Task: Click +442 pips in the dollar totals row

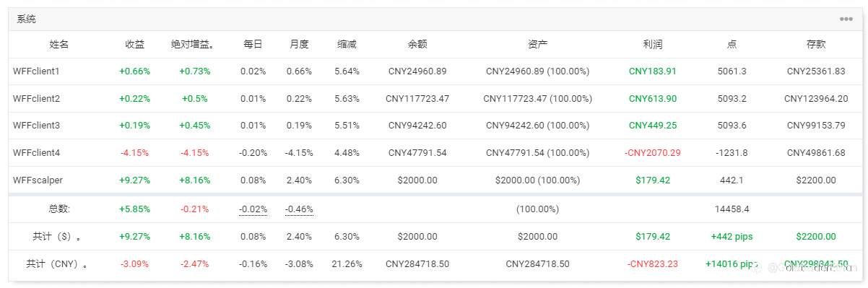Action: [x=732, y=237]
